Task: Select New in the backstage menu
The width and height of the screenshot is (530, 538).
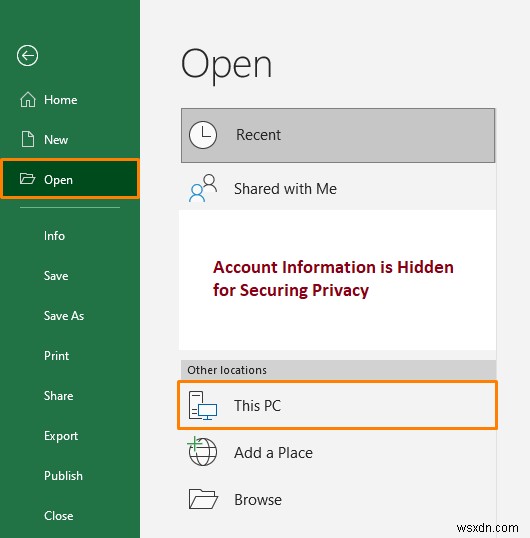Action: click(x=70, y=140)
